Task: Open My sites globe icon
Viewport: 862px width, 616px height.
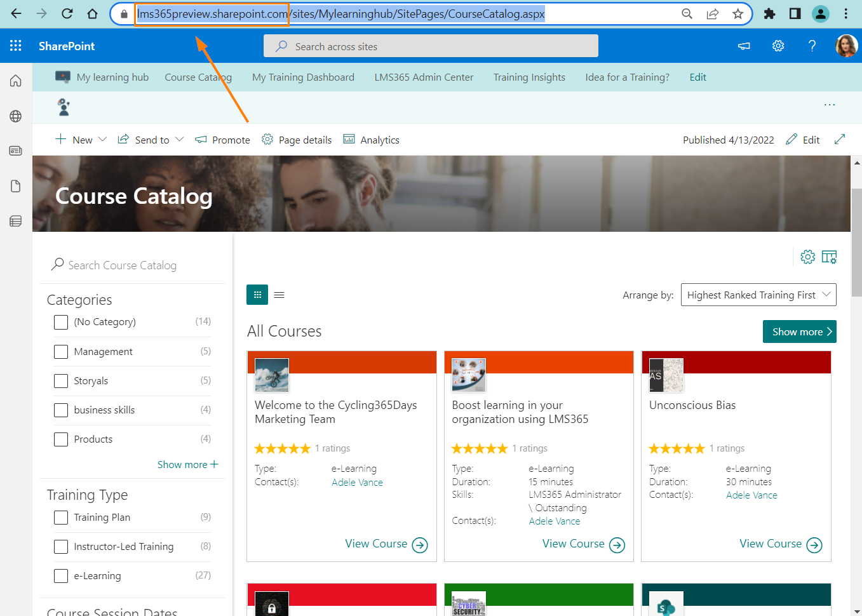Action: [16, 116]
